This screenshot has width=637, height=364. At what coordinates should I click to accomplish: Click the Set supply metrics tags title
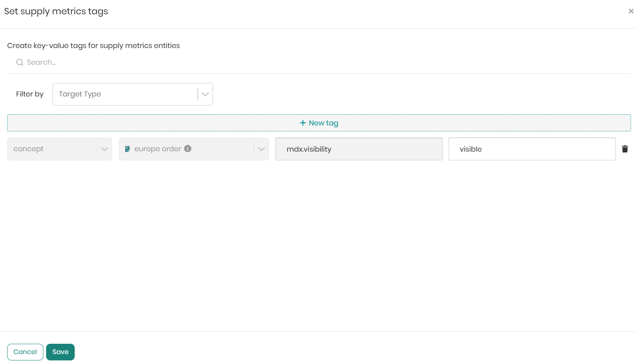click(x=56, y=11)
